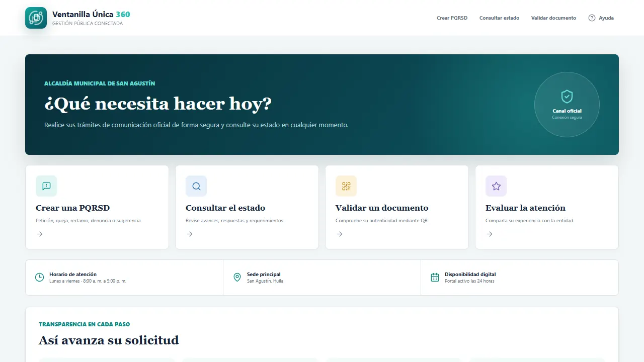Click the 'Compruebe su autenticidad mediante QR.' text
The image size is (644, 362).
[x=382, y=221]
